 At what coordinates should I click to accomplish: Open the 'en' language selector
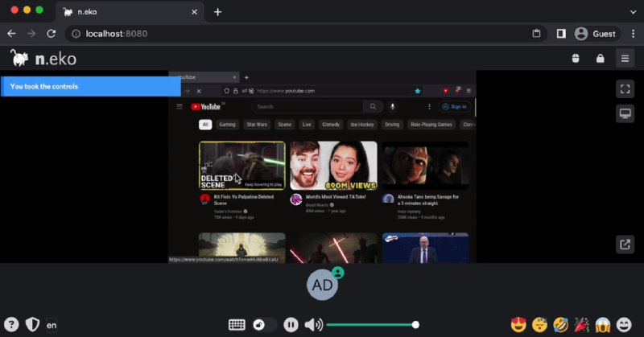point(52,326)
